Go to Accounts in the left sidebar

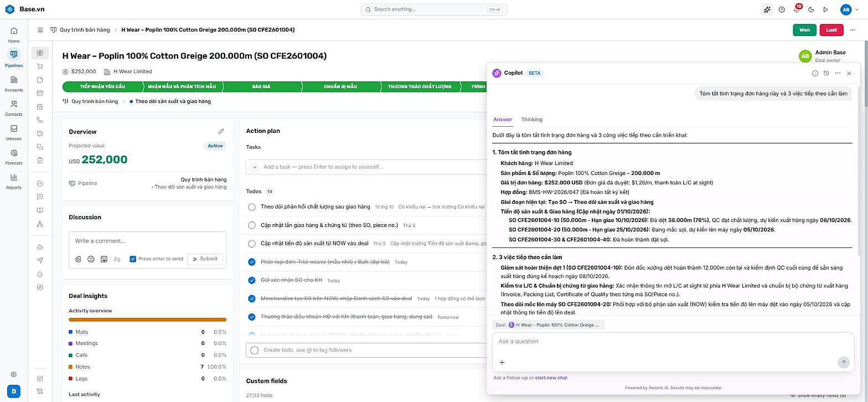pos(14,83)
